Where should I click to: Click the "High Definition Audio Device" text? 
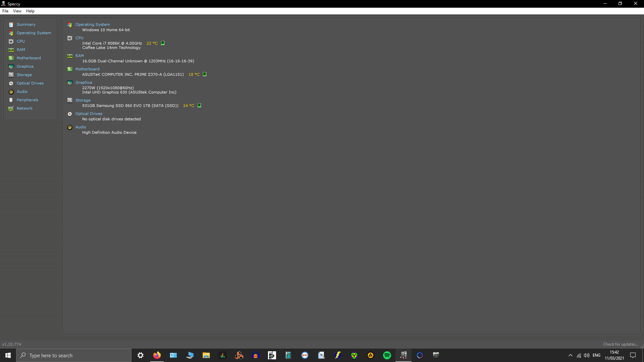pyautogui.click(x=109, y=132)
